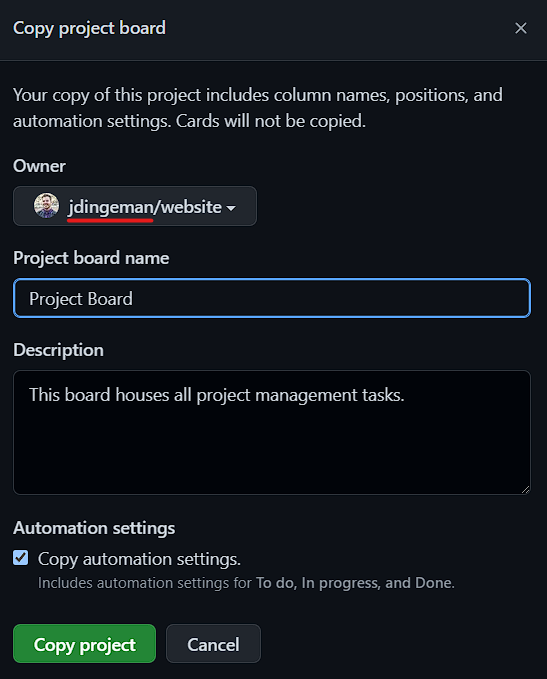The height and width of the screenshot is (679, 547).
Task: Grab the description box resize handle
Action: click(525, 489)
